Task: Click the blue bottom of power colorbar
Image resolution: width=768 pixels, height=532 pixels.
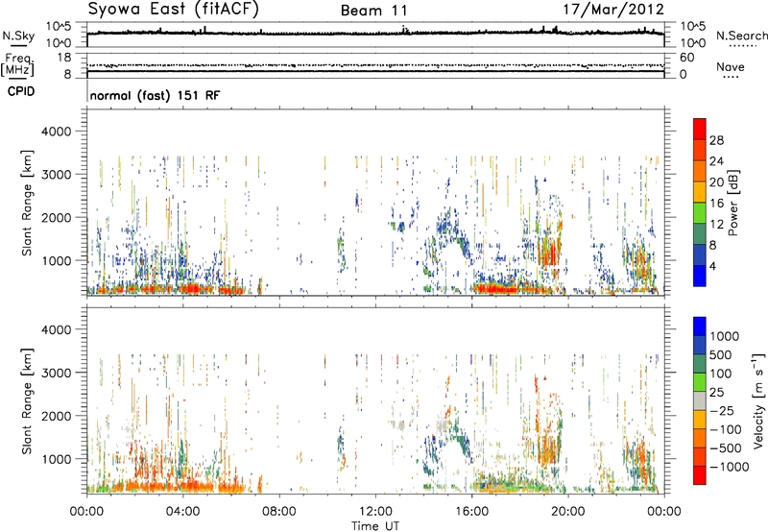Action: click(700, 276)
